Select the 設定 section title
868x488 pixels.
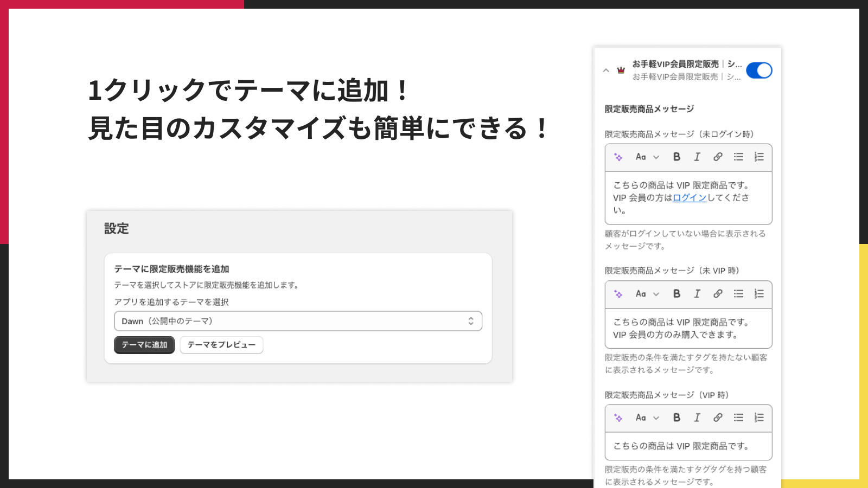(115, 229)
